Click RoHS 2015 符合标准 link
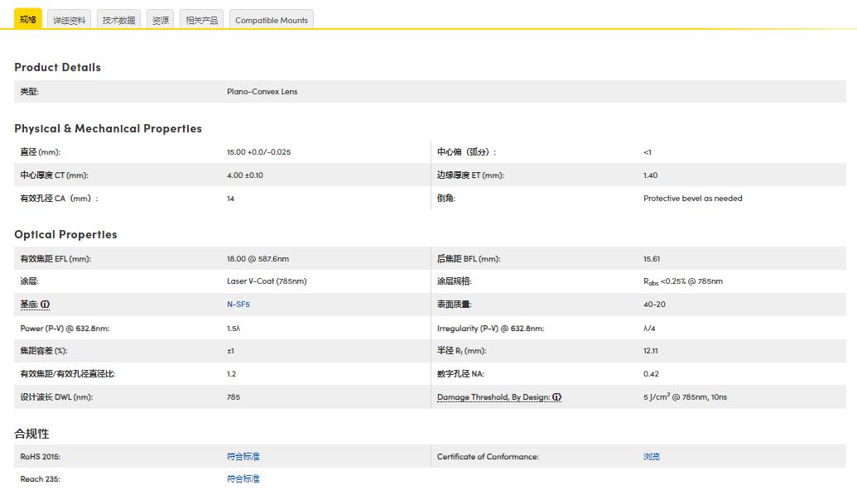The height and width of the screenshot is (504, 857). coord(243,457)
